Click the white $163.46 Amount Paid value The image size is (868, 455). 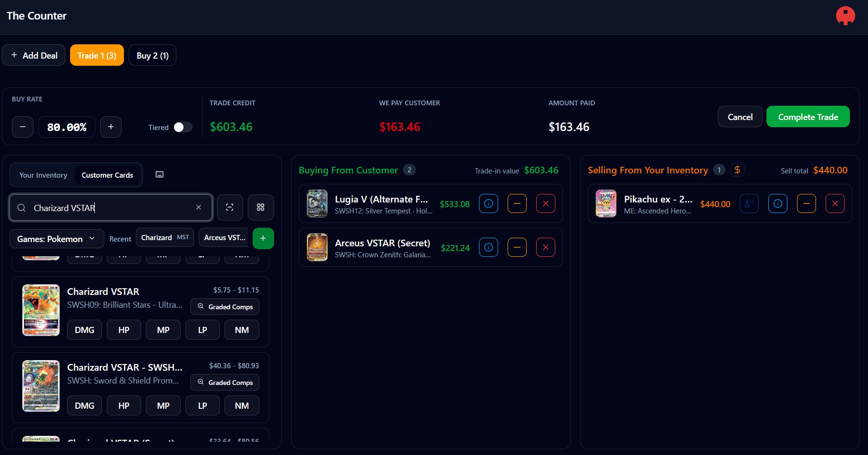click(569, 127)
